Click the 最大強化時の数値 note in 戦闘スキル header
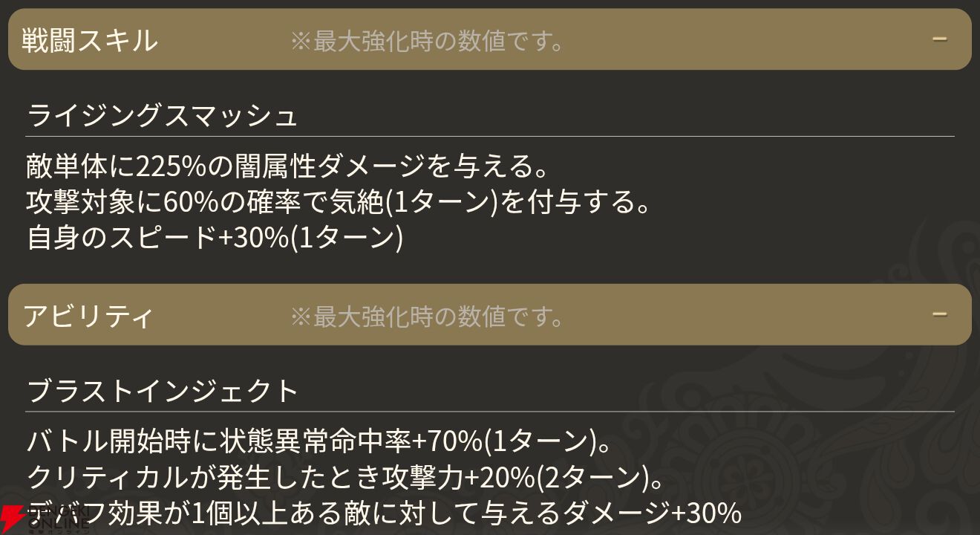Screen dimensions: 980x535 (x=427, y=41)
